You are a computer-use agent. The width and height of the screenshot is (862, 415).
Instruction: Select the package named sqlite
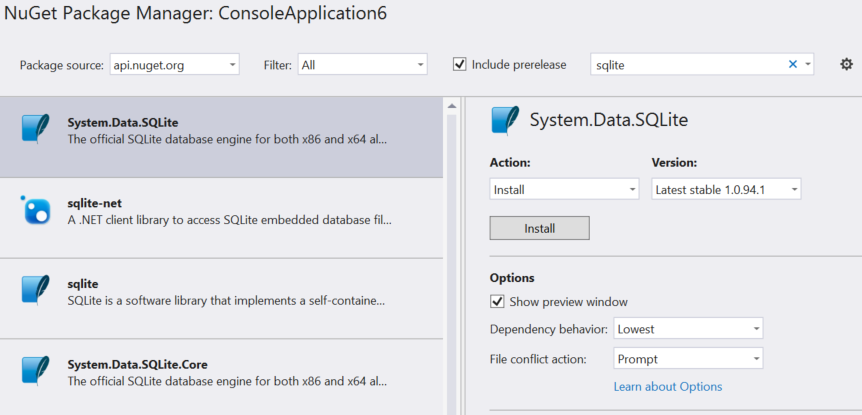[x=82, y=284]
